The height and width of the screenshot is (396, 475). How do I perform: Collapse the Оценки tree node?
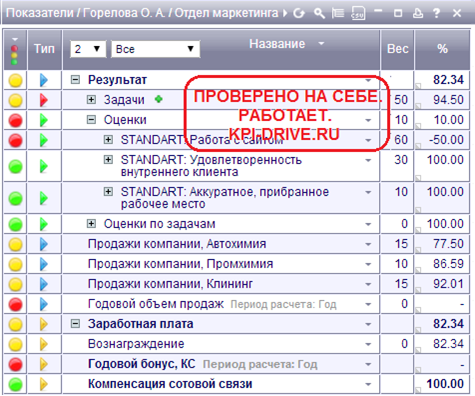tap(91, 119)
